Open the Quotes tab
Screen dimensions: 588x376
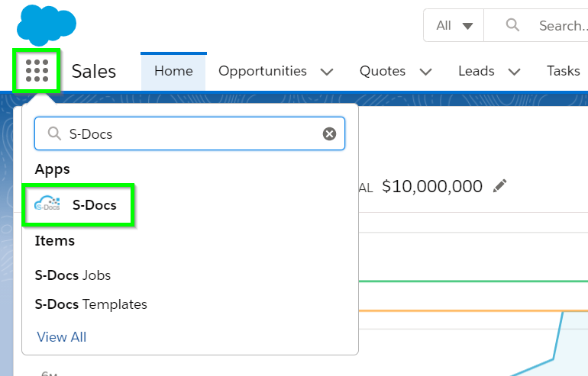[x=383, y=71]
